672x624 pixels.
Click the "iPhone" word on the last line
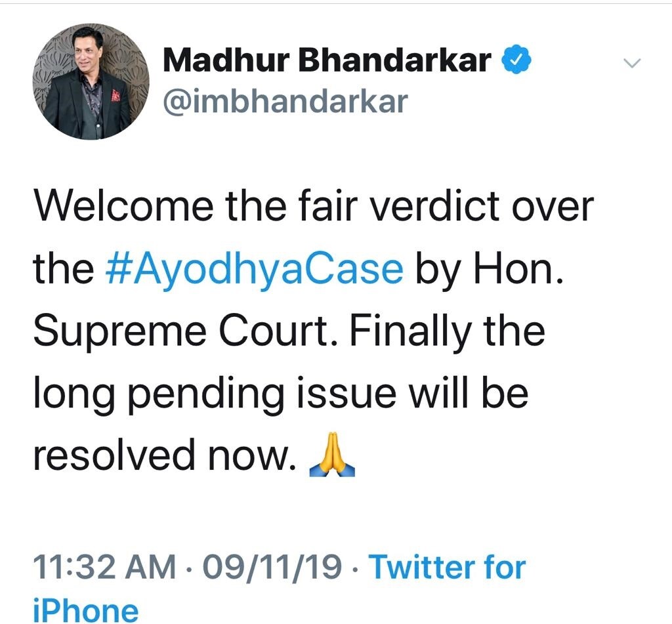pyautogui.click(x=86, y=610)
